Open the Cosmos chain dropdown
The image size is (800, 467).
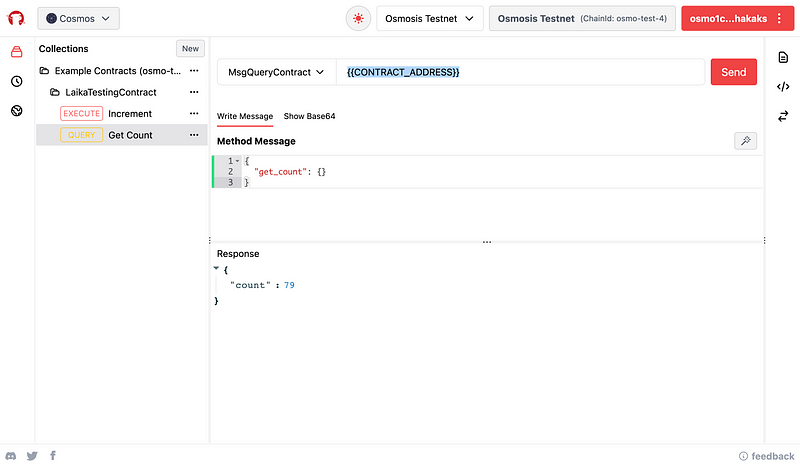(79, 18)
